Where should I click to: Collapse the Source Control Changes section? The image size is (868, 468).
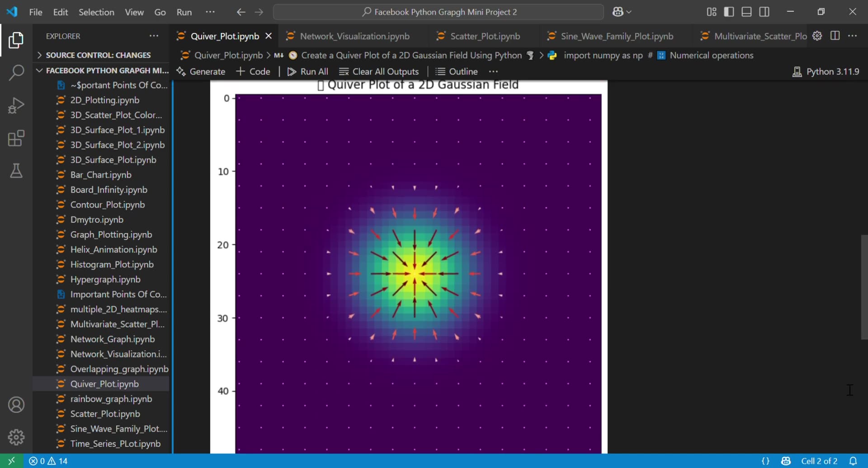[x=39, y=55]
